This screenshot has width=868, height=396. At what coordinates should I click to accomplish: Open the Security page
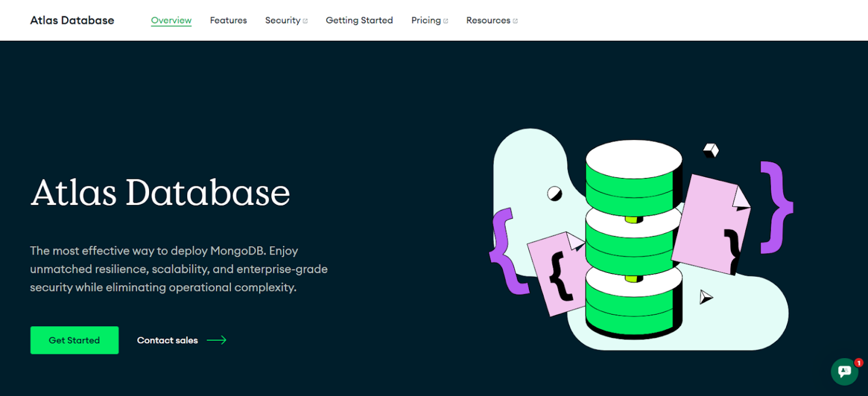coord(283,20)
